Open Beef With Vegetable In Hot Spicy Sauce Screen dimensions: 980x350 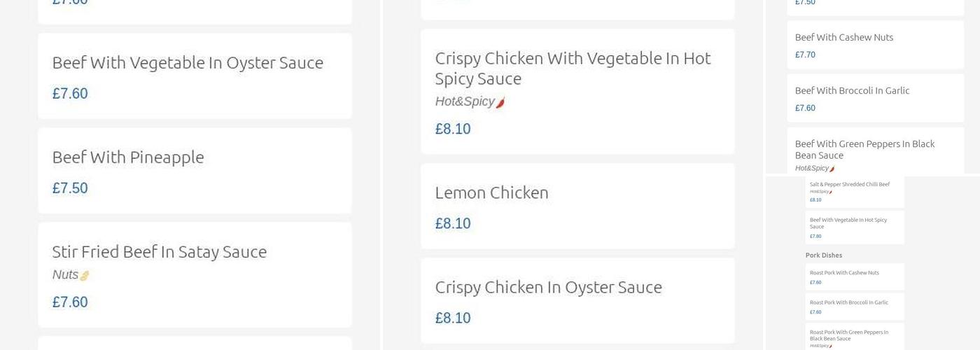pyautogui.click(x=848, y=223)
